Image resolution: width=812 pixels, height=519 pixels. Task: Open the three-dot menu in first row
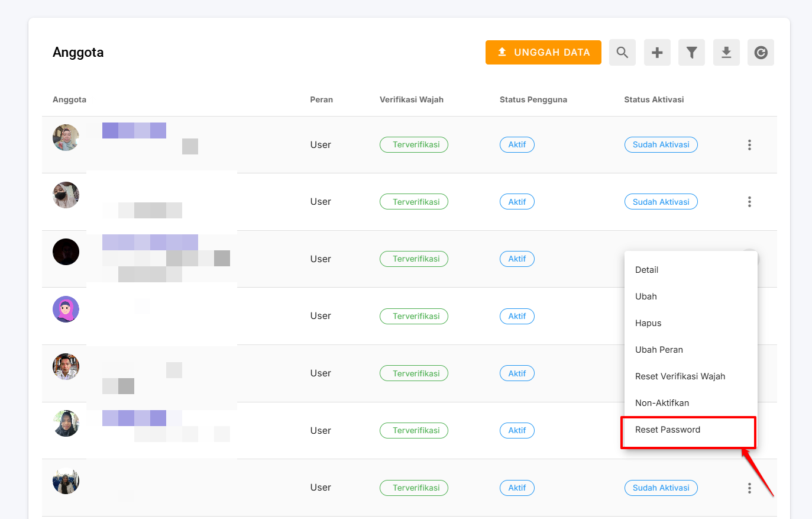pyautogui.click(x=749, y=144)
